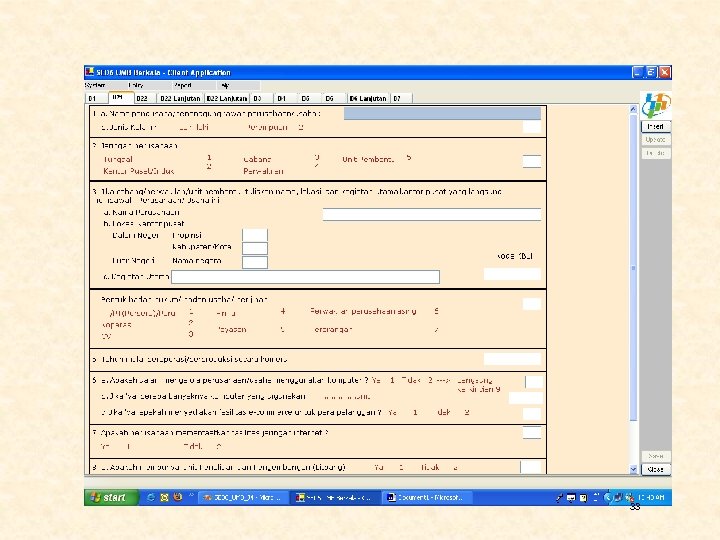The image size is (720, 540).
Task: Click the Jenis Kelamin code box
Action: (532, 127)
